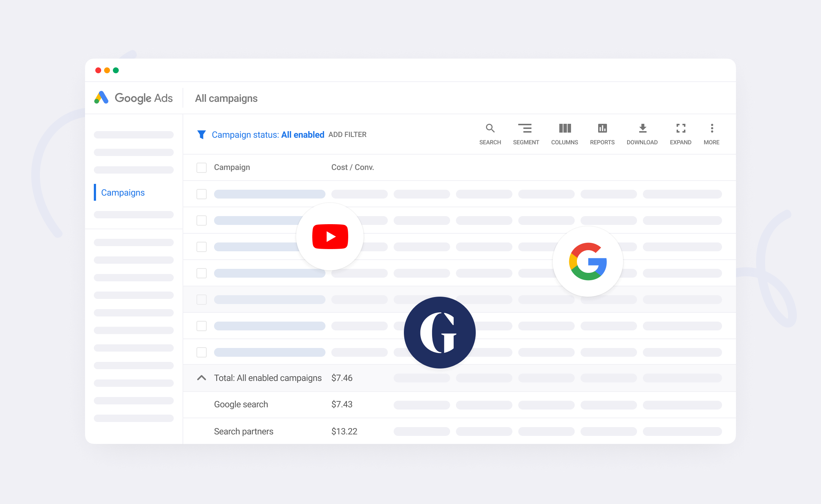Select Campaigns in the left sidebar

(x=123, y=193)
